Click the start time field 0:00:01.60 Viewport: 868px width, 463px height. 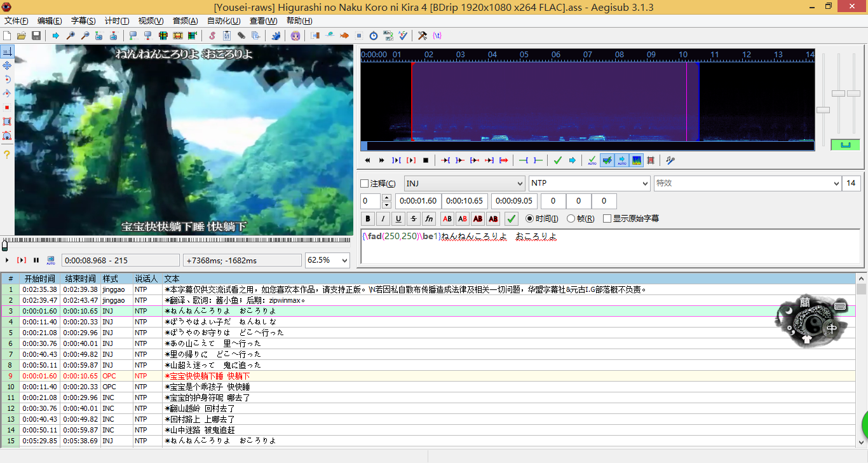(417, 201)
